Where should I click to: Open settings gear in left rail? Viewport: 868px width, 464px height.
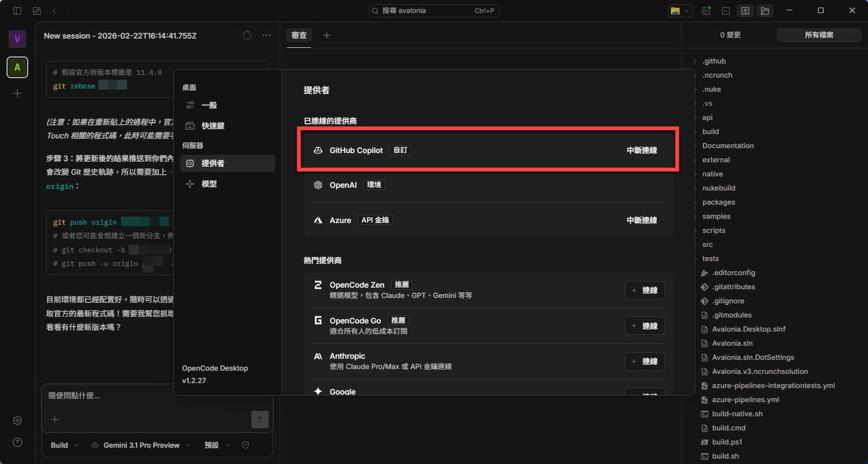[x=17, y=421]
